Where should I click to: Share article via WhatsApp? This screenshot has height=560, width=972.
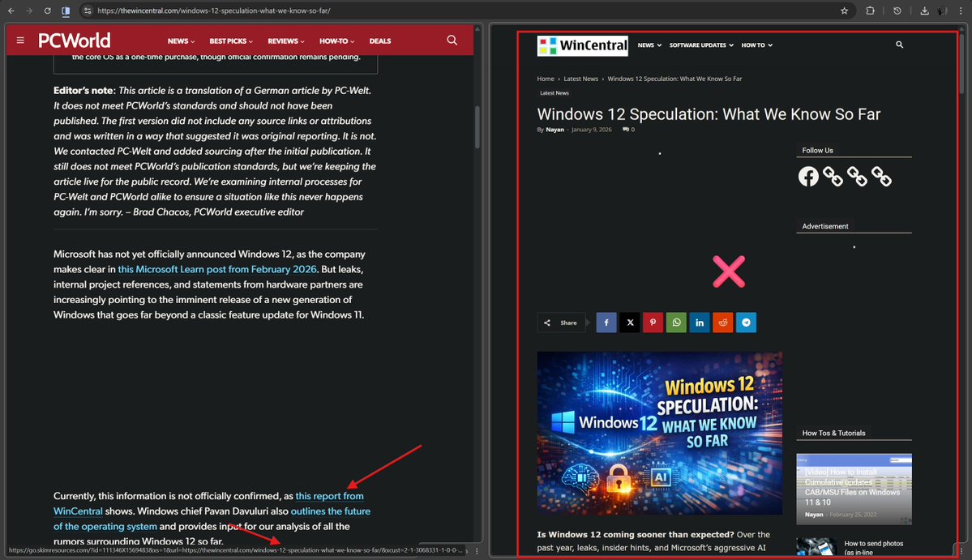tap(676, 322)
